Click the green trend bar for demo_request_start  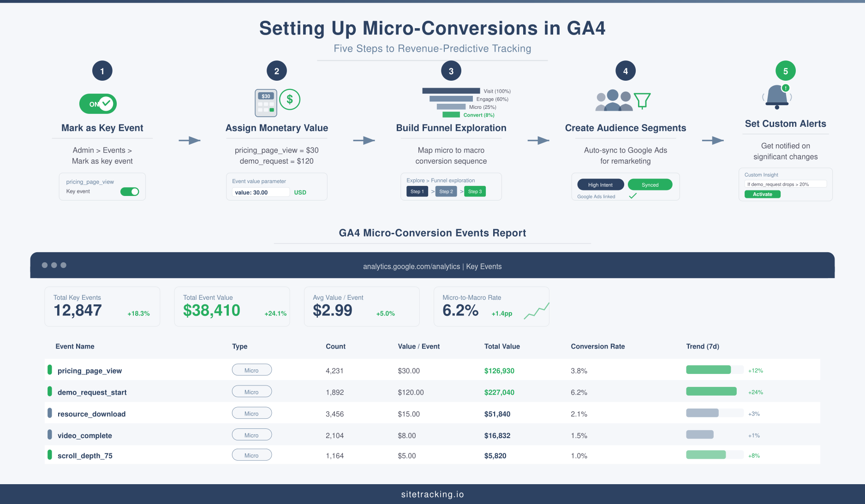pos(711,391)
